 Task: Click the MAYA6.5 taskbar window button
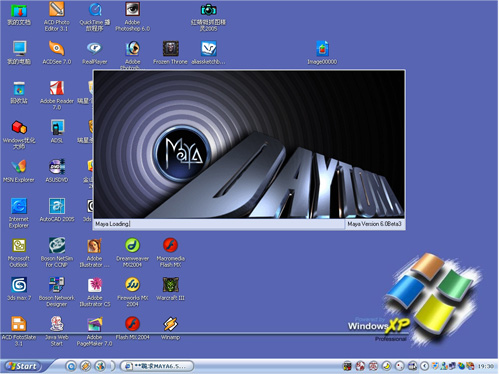(157, 366)
